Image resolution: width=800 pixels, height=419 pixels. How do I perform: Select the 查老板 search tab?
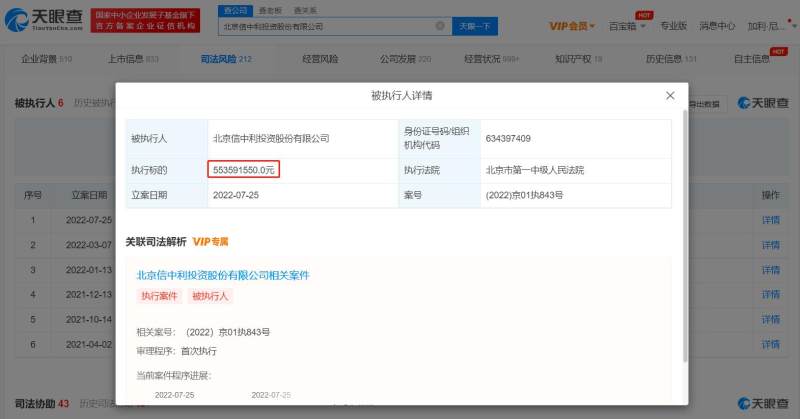[x=270, y=10]
